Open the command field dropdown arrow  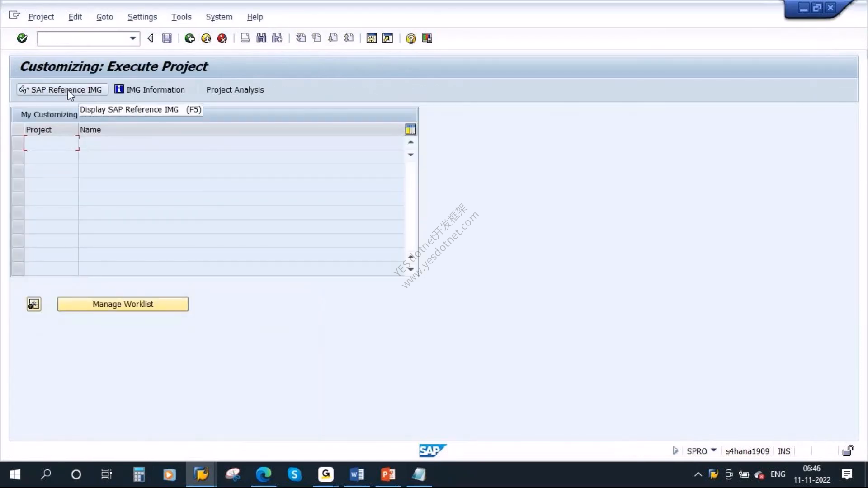coord(132,38)
